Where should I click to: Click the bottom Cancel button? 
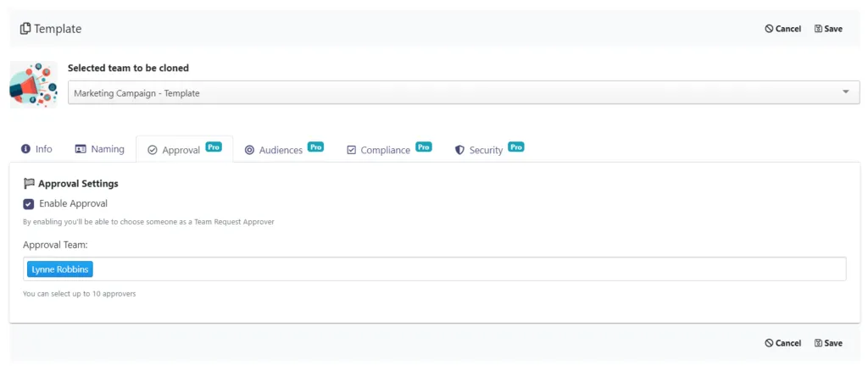pyautogui.click(x=782, y=343)
